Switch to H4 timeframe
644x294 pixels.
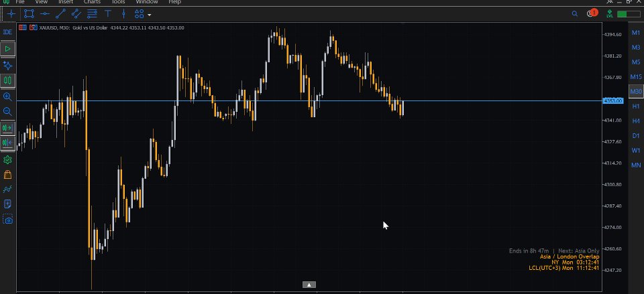[x=636, y=121]
